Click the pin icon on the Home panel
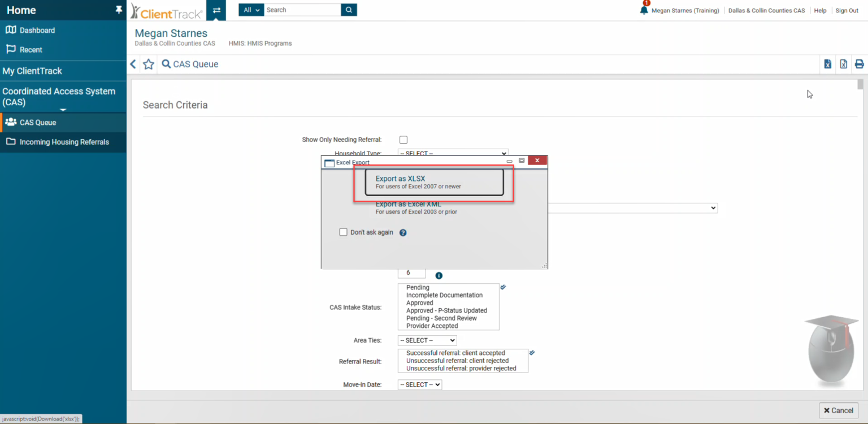 pyautogui.click(x=119, y=10)
